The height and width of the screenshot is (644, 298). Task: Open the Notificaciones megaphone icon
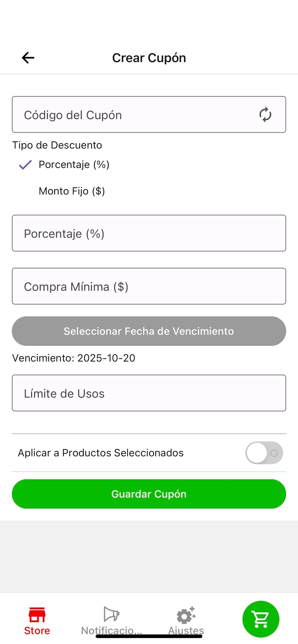(x=111, y=614)
